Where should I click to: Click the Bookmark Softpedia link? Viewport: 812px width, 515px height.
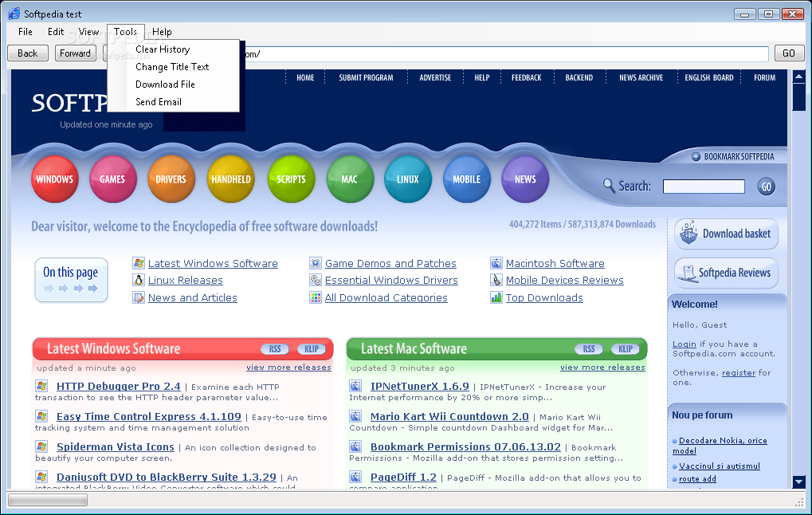(x=739, y=156)
